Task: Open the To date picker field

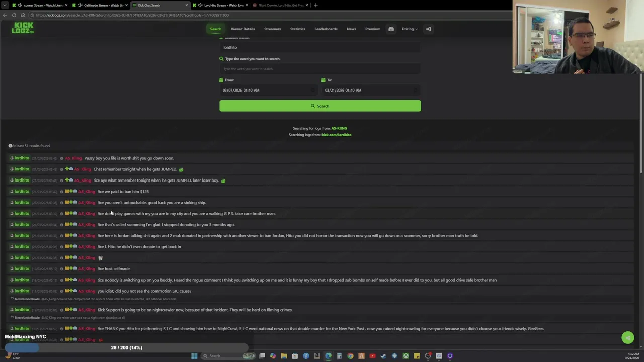Action: (371, 90)
